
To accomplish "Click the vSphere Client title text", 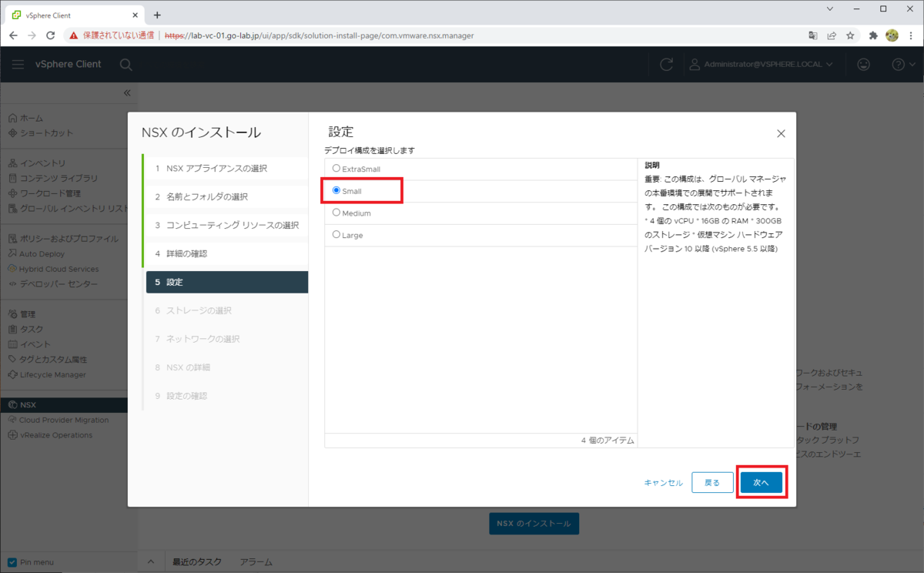I will click(x=68, y=64).
